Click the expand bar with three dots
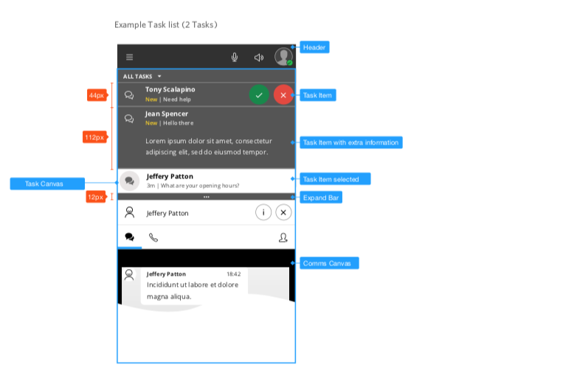The height and width of the screenshot is (387, 588). [207, 197]
